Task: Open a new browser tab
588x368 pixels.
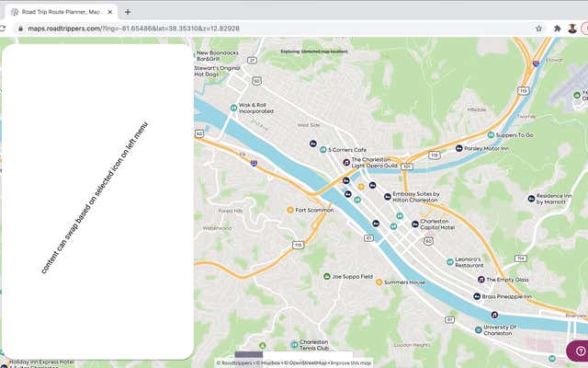Action: (128, 11)
